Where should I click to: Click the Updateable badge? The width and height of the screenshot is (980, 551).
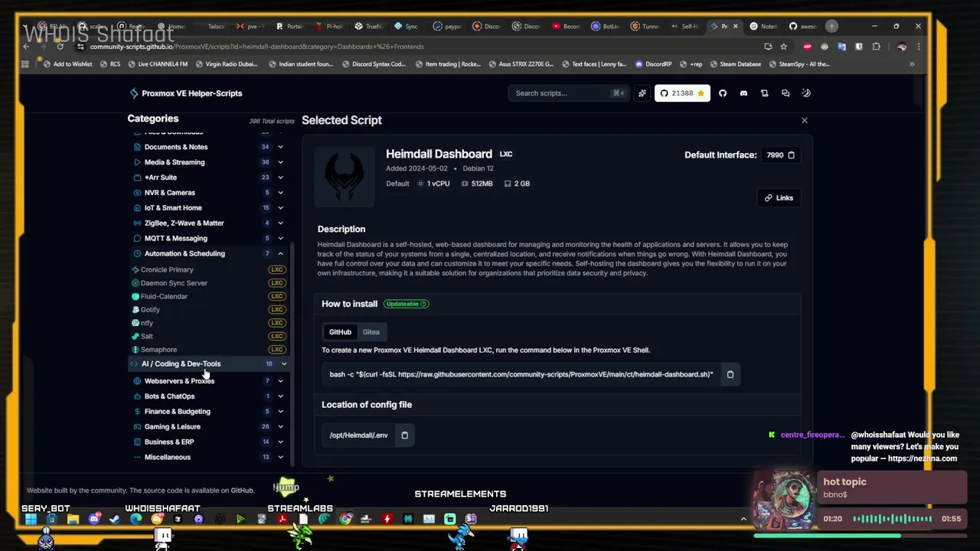pyautogui.click(x=406, y=304)
